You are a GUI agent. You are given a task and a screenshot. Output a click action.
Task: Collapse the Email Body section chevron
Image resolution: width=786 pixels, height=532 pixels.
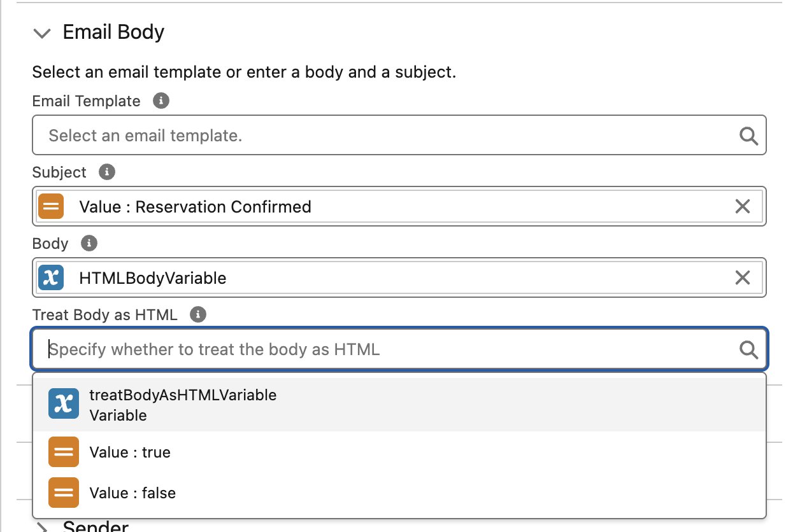(x=42, y=33)
